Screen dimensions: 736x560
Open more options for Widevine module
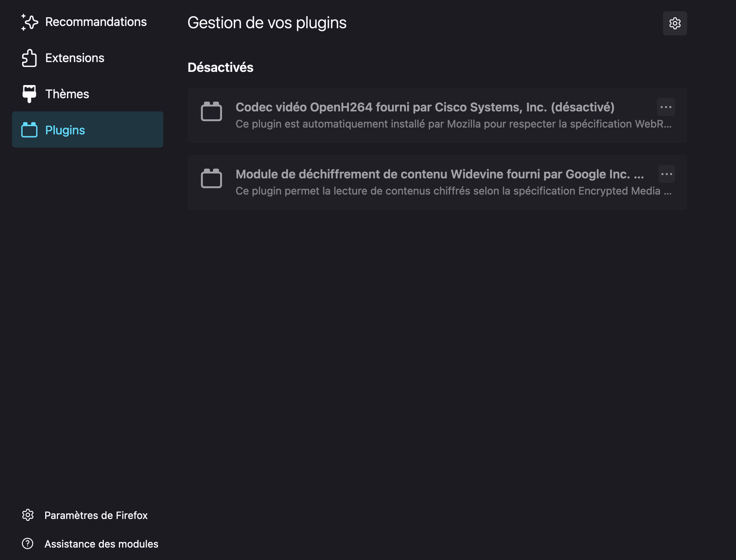click(666, 174)
